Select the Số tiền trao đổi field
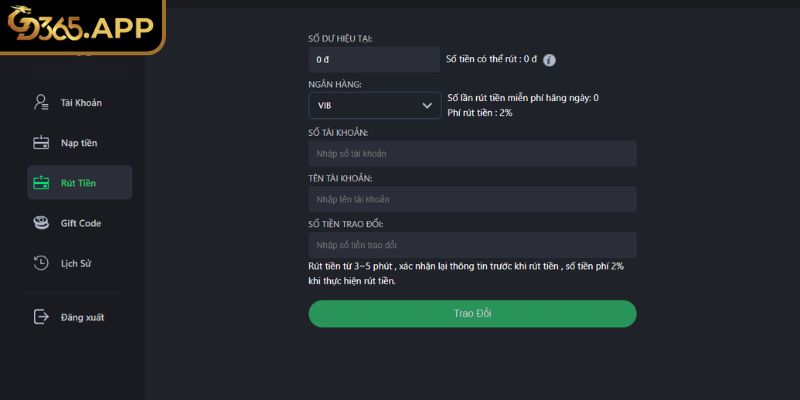Viewport: 800px width, 400px height. click(x=472, y=245)
